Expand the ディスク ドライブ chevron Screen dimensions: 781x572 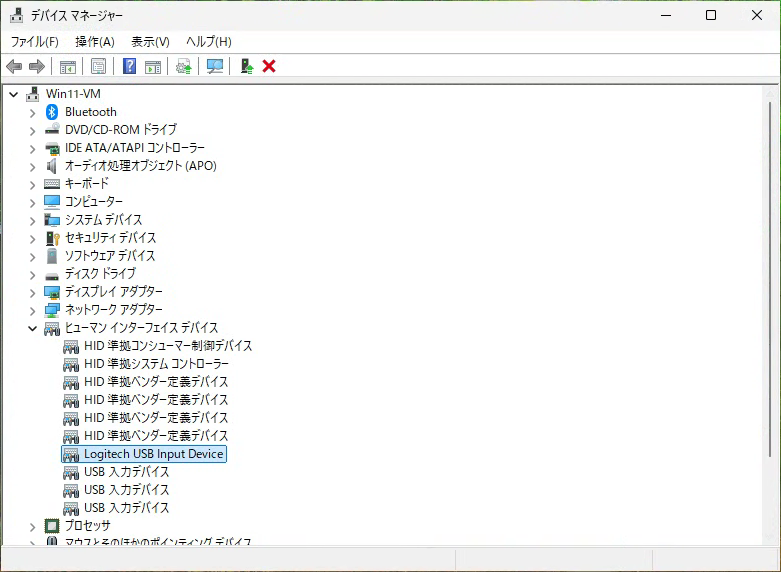click(32, 275)
